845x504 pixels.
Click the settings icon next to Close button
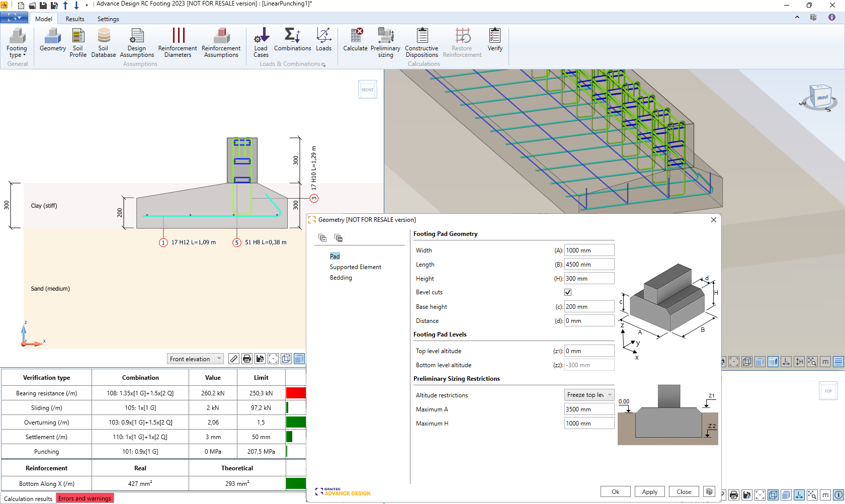[709, 491]
